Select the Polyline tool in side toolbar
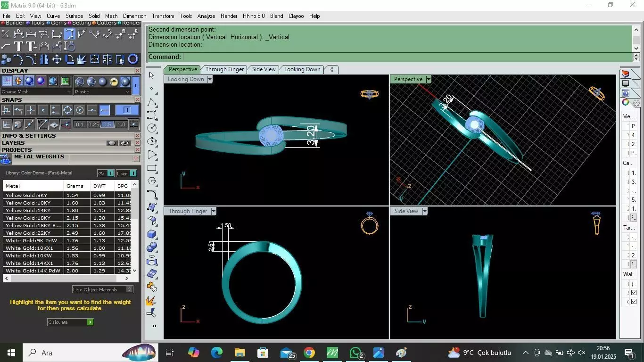The width and height of the screenshot is (644, 362). point(152,103)
